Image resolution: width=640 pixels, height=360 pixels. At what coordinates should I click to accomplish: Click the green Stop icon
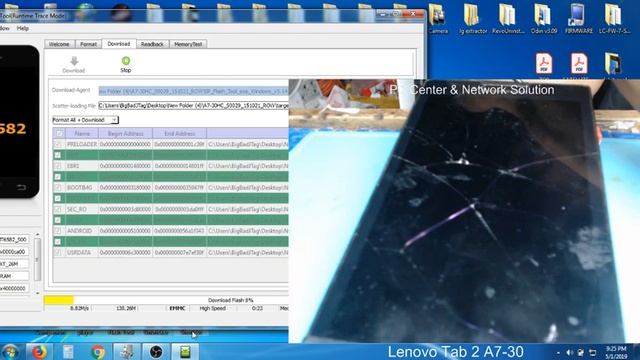(126, 61)
